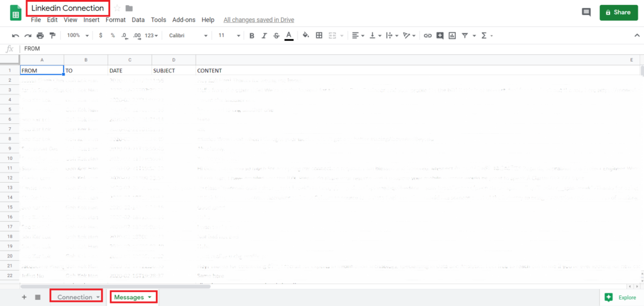
Task: Click the insert chart icon
Action: click(452, 35)
